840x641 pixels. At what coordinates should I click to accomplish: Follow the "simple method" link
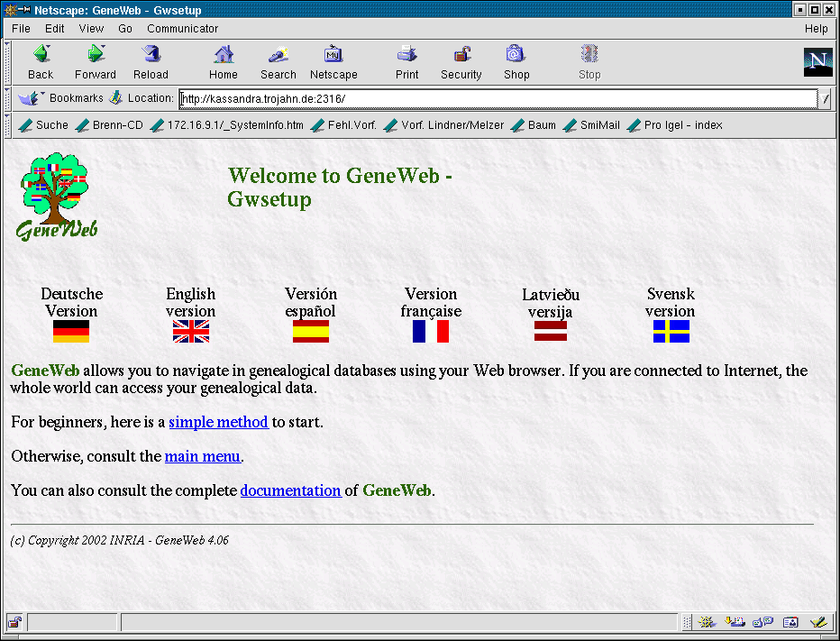[219, 422]
